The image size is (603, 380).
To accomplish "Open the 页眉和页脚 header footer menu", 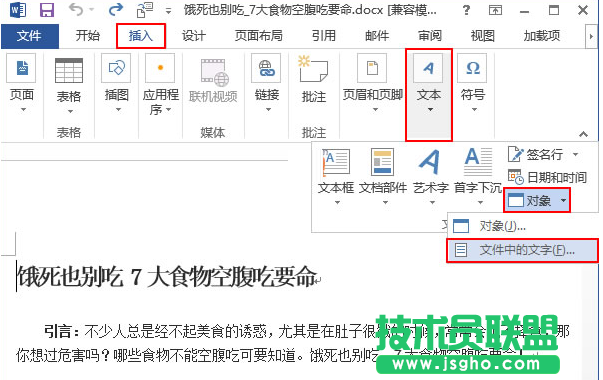I will 372,83.
